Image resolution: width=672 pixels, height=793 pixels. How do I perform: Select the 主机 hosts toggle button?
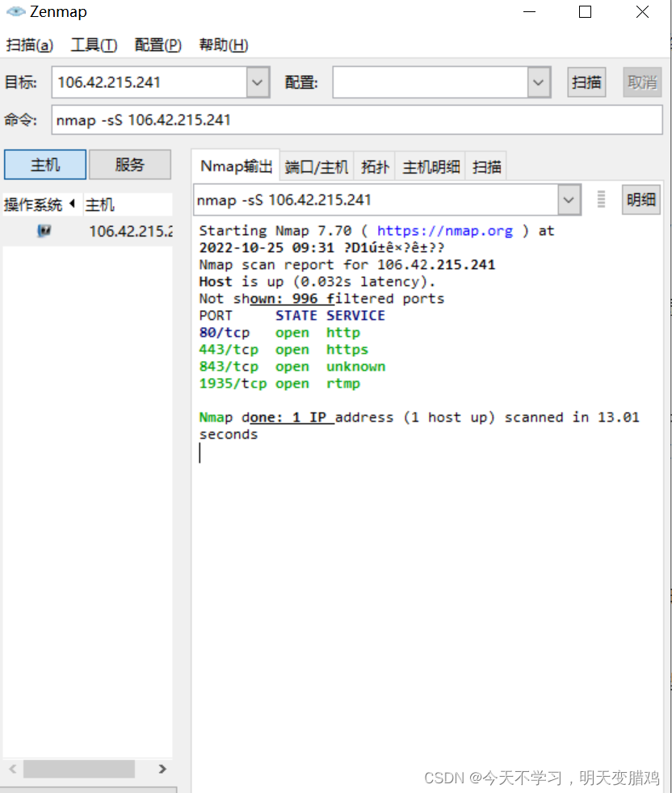45,165
